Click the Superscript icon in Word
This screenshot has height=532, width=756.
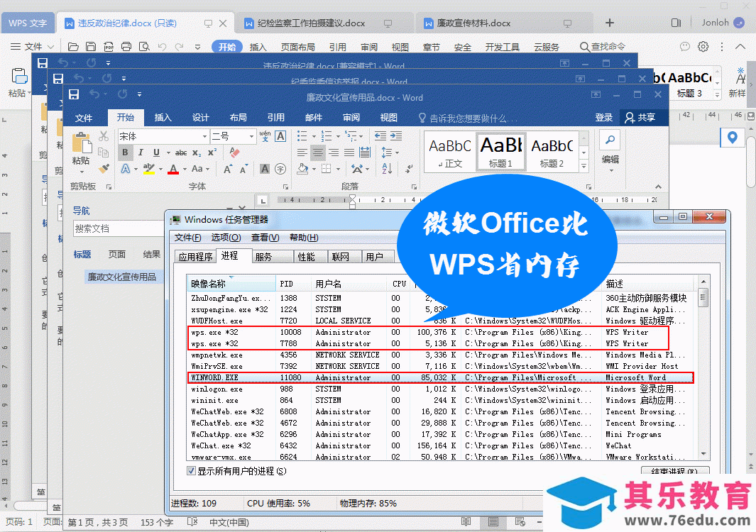click(212, 153)
